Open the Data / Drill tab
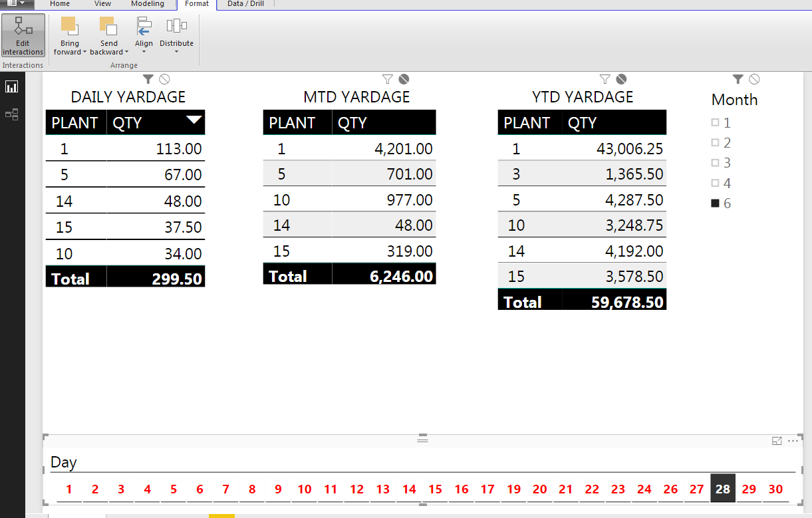Image resolution: width=812 pixels, height=518 pixels. (246, 3)
